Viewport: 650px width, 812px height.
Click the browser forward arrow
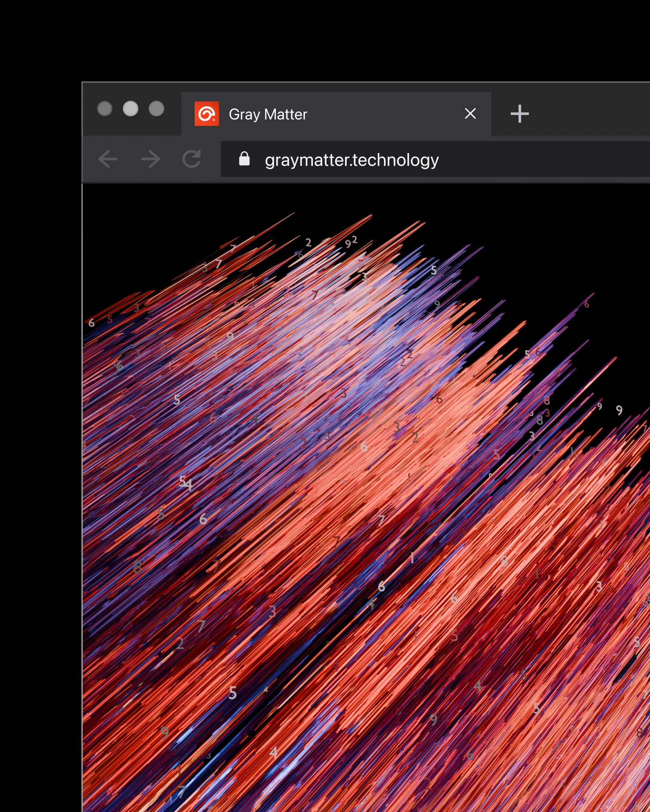(x=151, y=159)
